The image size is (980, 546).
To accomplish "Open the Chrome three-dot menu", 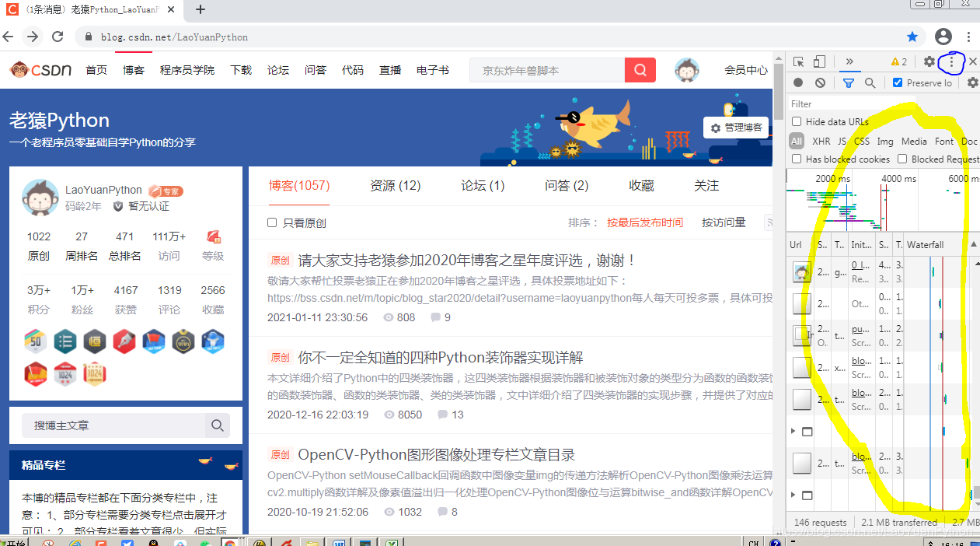I will pyautogui.click(x=968, y=37).
